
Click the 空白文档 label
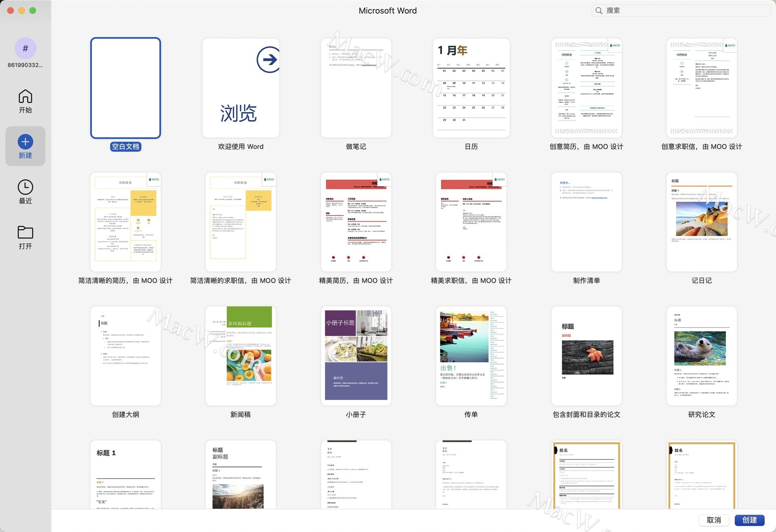(x=126, y=146)
